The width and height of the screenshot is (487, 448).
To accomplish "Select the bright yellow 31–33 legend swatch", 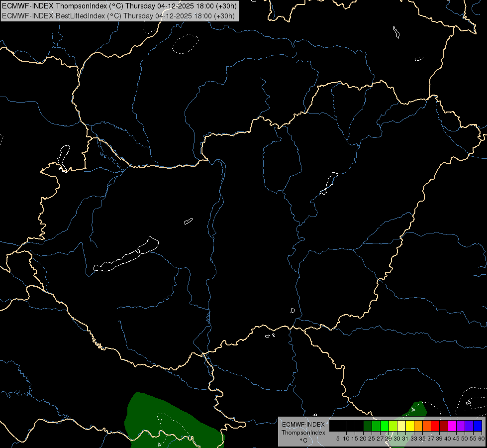I will tap(410, 426).
